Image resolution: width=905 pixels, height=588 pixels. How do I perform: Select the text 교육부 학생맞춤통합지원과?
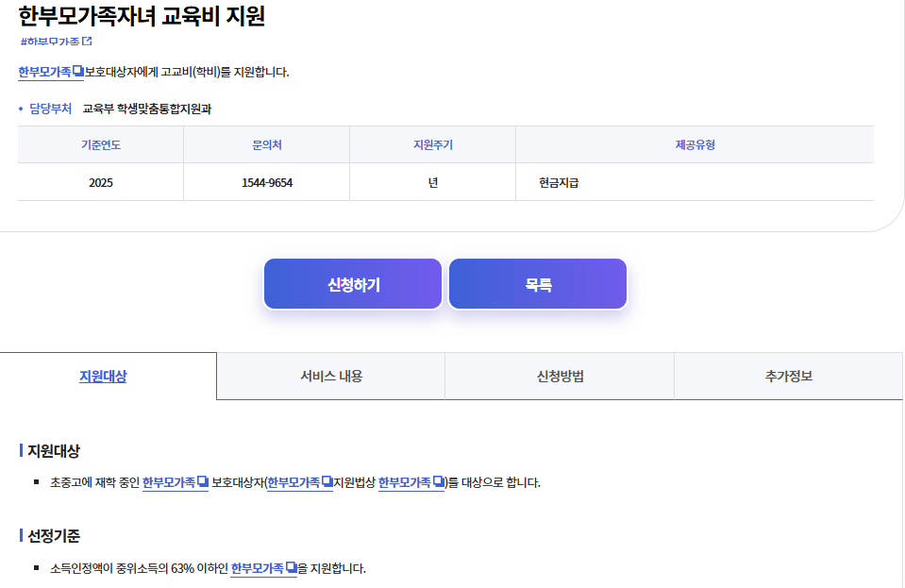[147, 109]
